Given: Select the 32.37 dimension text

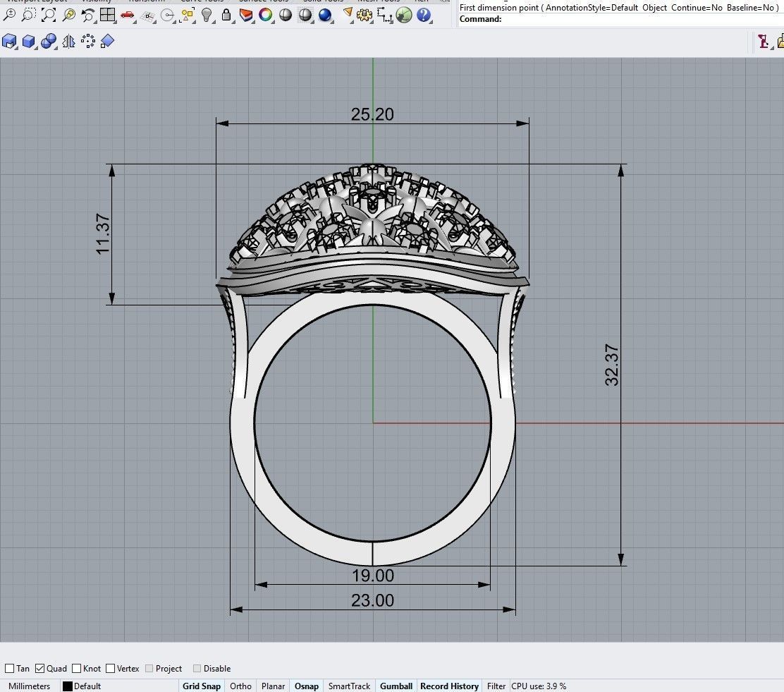Looking at the screenshot, I should click(611, 365).
